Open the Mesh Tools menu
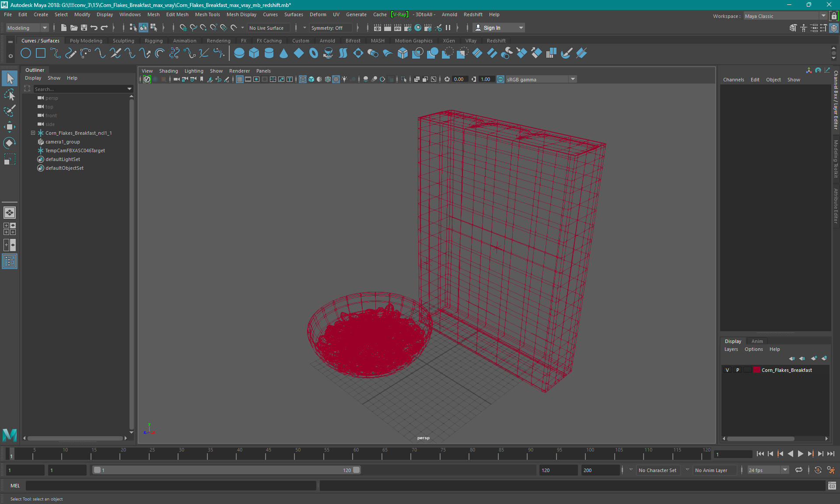840x504 pixels. click(207, 14)
